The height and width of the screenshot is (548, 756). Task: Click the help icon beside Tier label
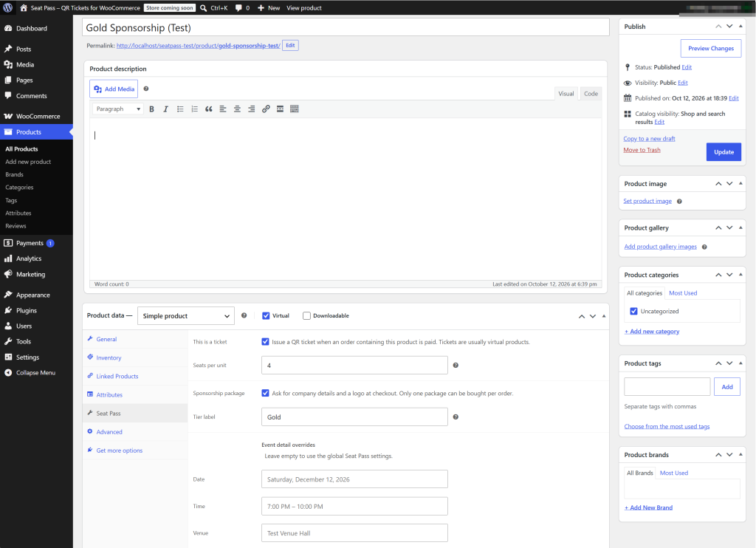click(x=456, y=417)
